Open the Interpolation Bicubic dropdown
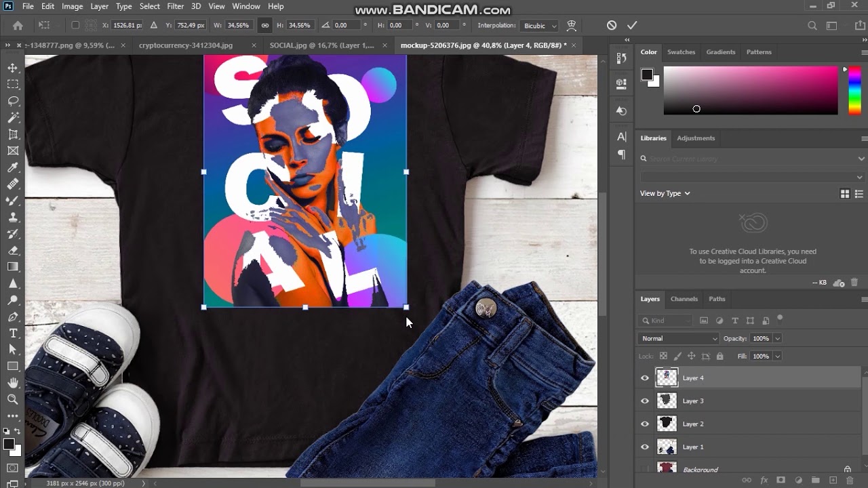The image size is (868, 488). (x=539, y=25)
